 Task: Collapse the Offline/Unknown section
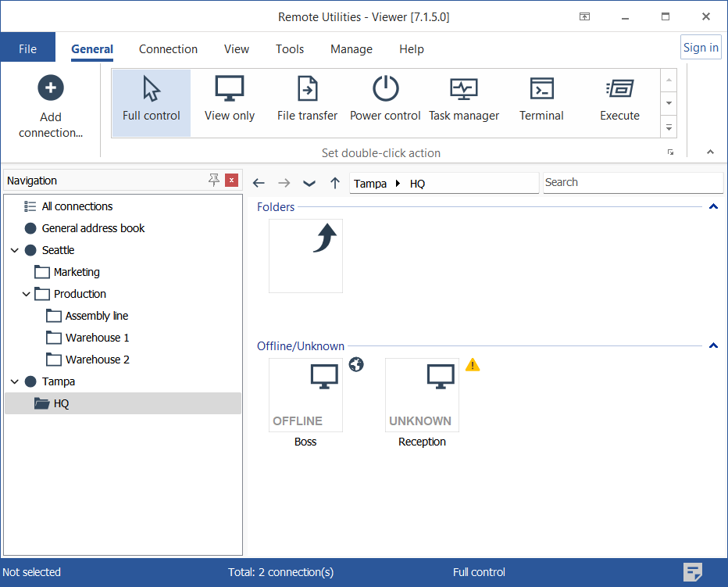pos(714,345)
